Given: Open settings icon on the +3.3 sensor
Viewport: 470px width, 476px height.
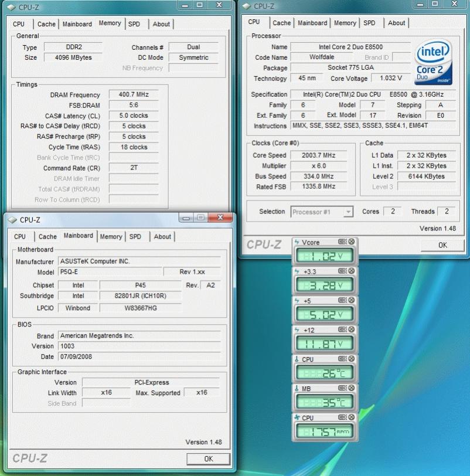Looking at the screenshot, I should tap(342, 271).
